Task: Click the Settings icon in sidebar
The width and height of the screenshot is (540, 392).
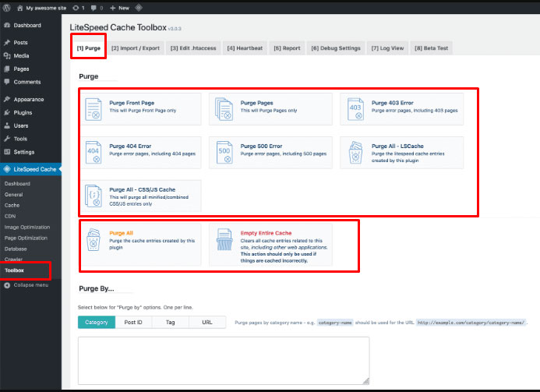Action: tap(7, 152)
